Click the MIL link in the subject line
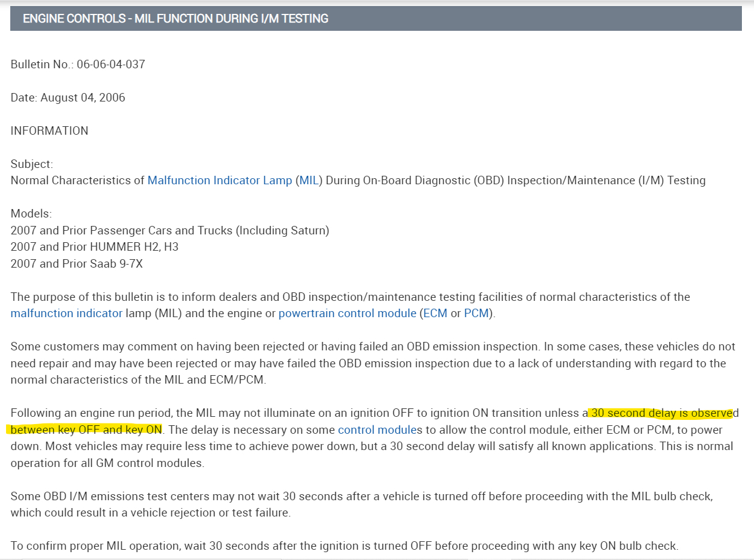This screenshot has width=754, height=560. click(x=309, y=180)
